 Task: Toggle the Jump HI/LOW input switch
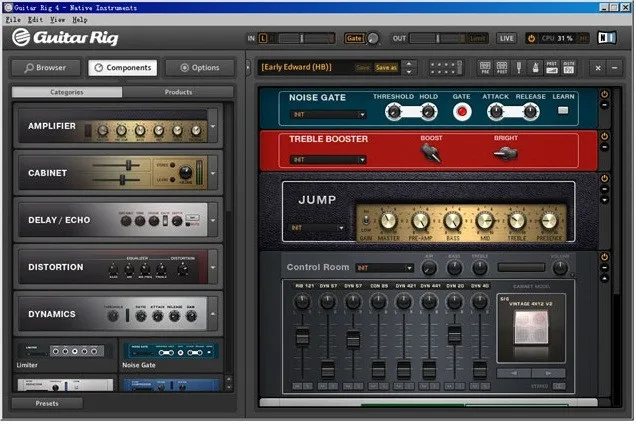point(366,220)
